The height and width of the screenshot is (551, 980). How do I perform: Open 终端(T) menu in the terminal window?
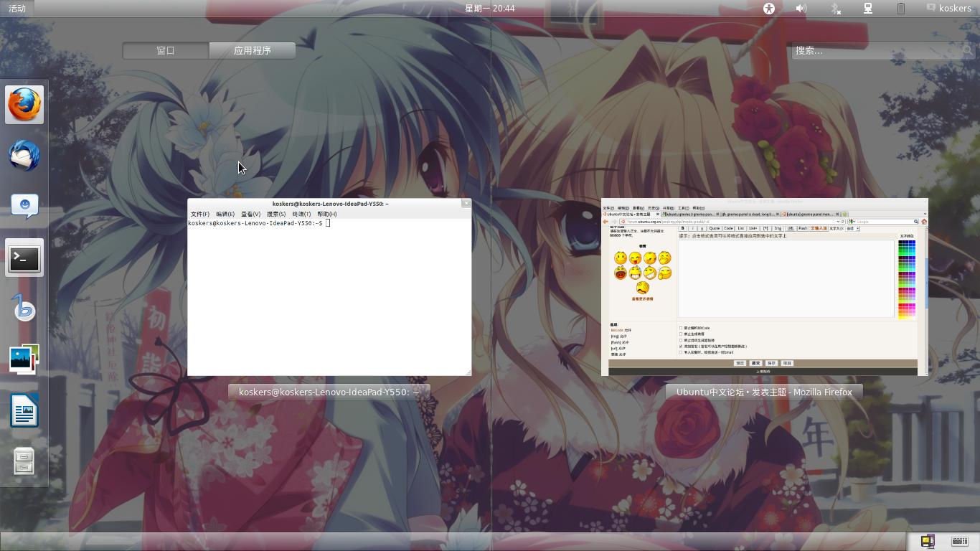301,214
